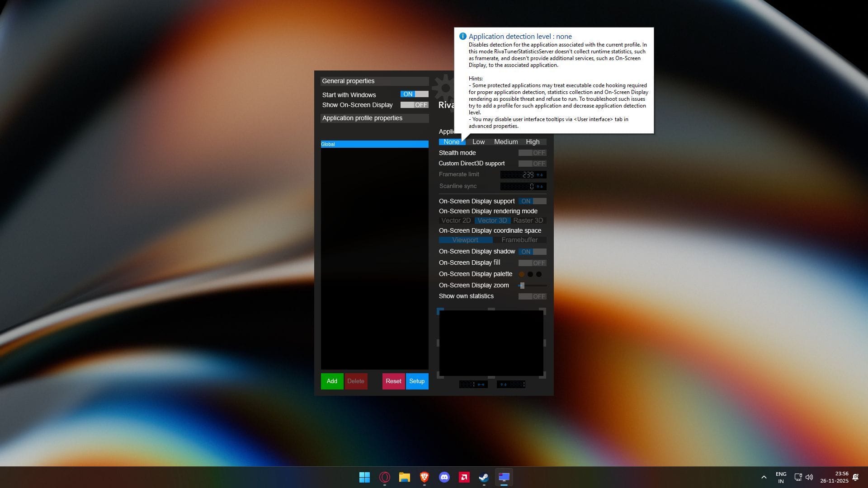Turn on Stealth mode
This screenshot has height=488, width=868.
pyautogui.click(x=532, y=153)
